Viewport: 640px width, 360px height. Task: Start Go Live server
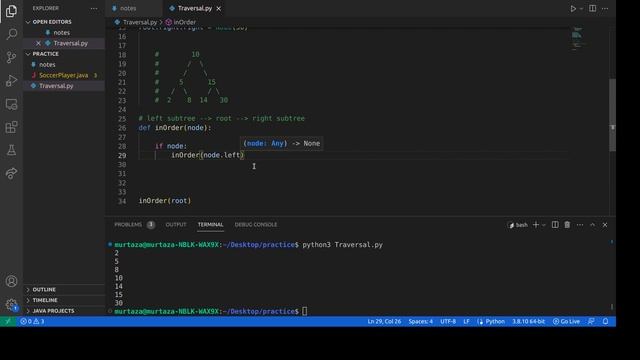[x=566, y=321]
